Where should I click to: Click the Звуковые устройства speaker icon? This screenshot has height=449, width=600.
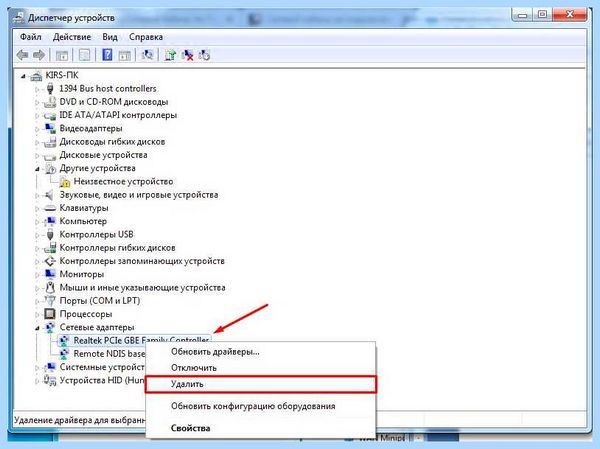49,195
